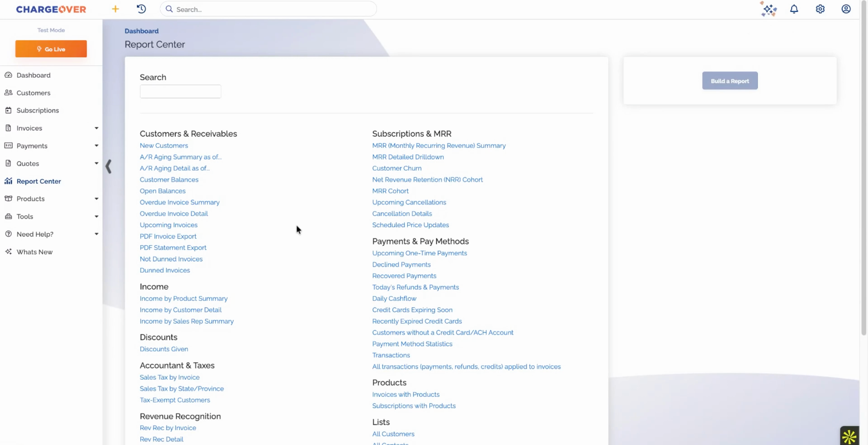Expand the Quotes sidebar menu arrow
868x445 pixels.
(96, 163)
